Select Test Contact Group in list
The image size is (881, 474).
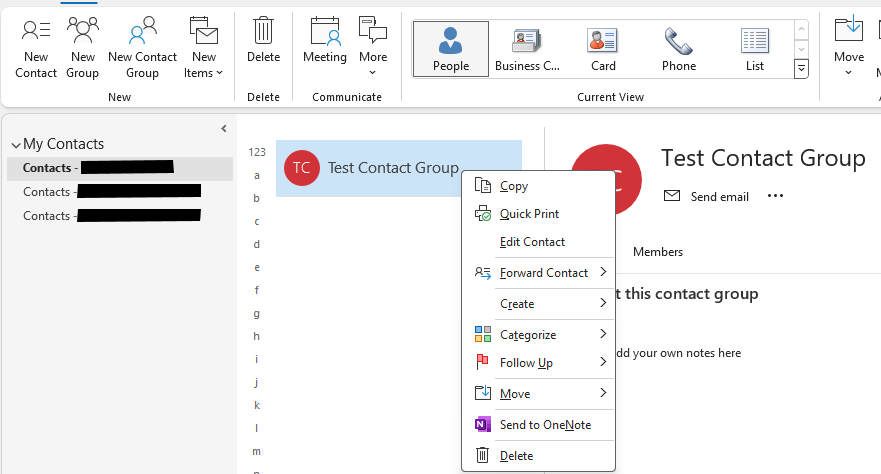pos(399,167)
